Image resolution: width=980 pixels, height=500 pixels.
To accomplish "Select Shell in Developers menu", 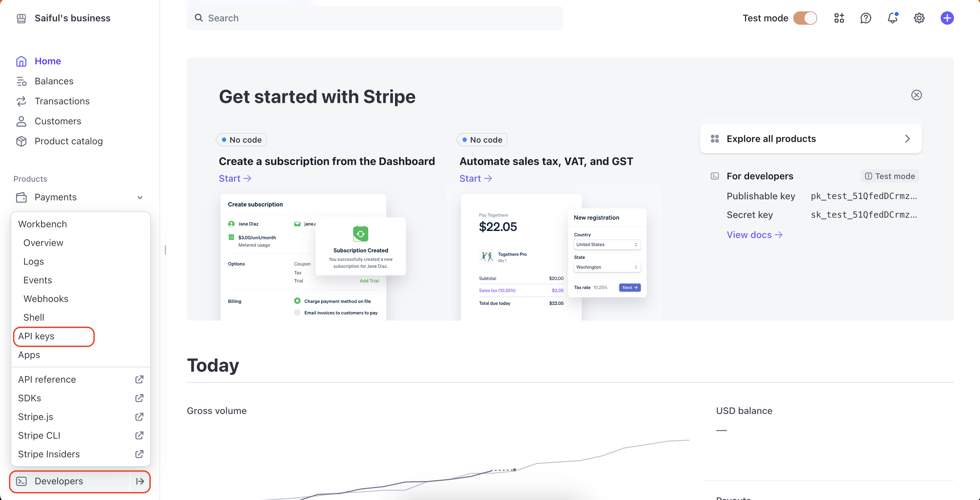I will (33, 317).
